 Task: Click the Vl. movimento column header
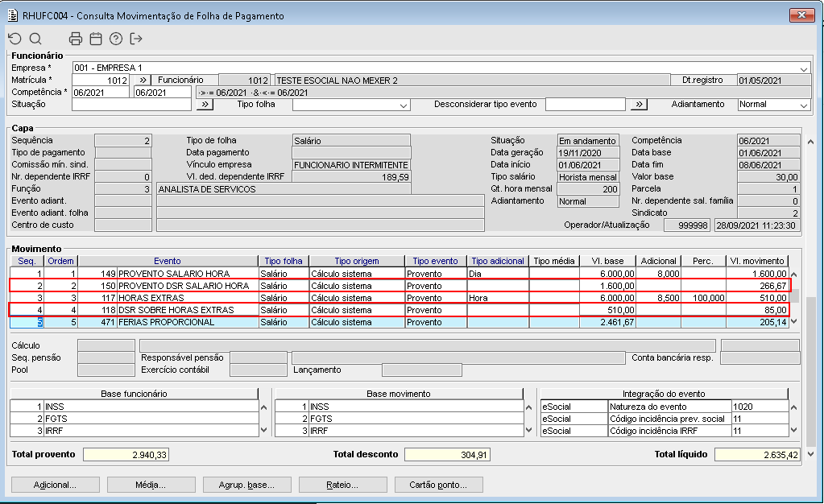pyautogui.click(x=756, y=261)
